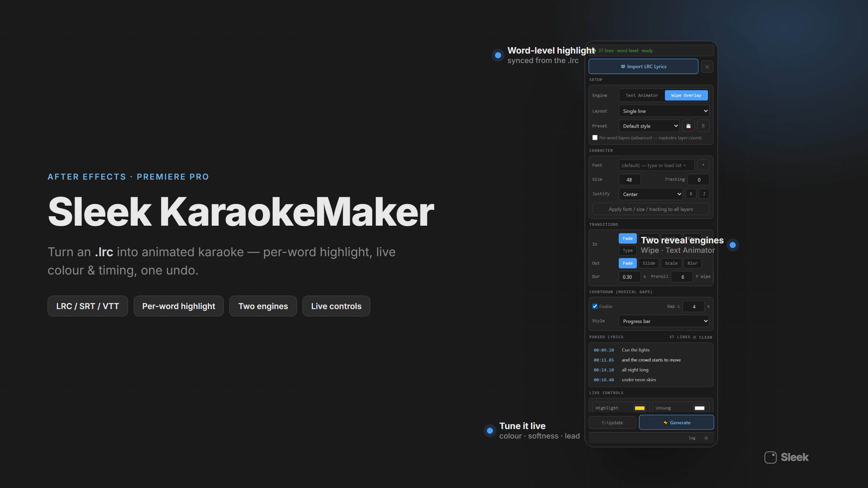Select the Text Animator engine

(642, 95)
